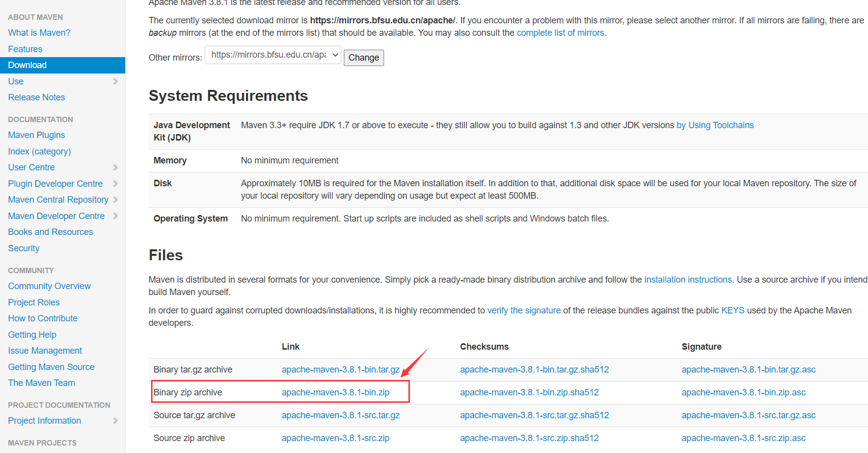Open Books and Resources link
Image resolution: width=868 pixels, height=453 pixels.
pos(51,232)
